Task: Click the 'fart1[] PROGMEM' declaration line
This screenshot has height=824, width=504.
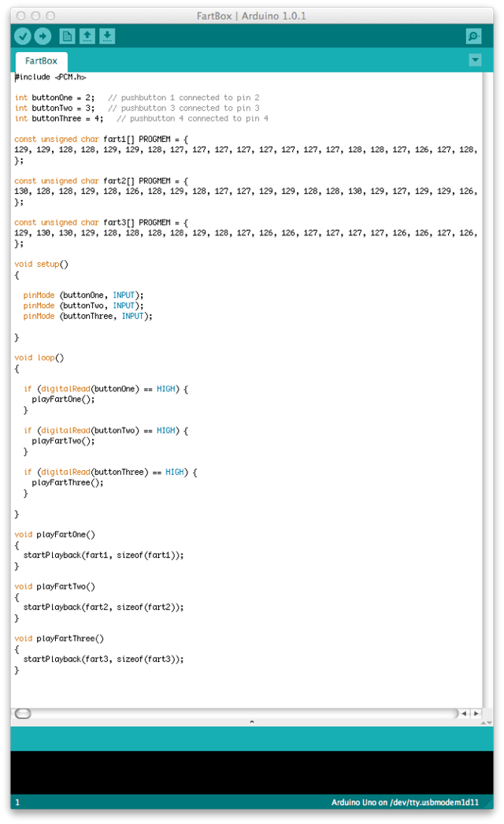Action: coord(101,139)
